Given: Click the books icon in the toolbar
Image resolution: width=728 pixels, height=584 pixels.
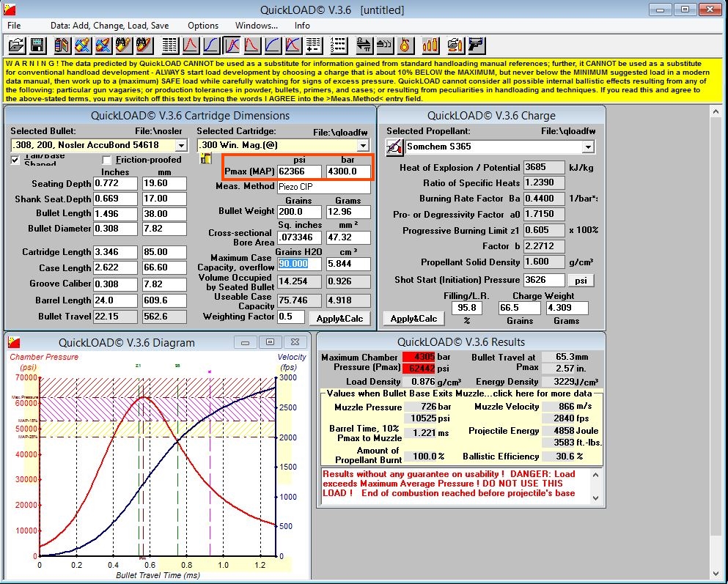Looking at the screenshot, I should point(62,45).
